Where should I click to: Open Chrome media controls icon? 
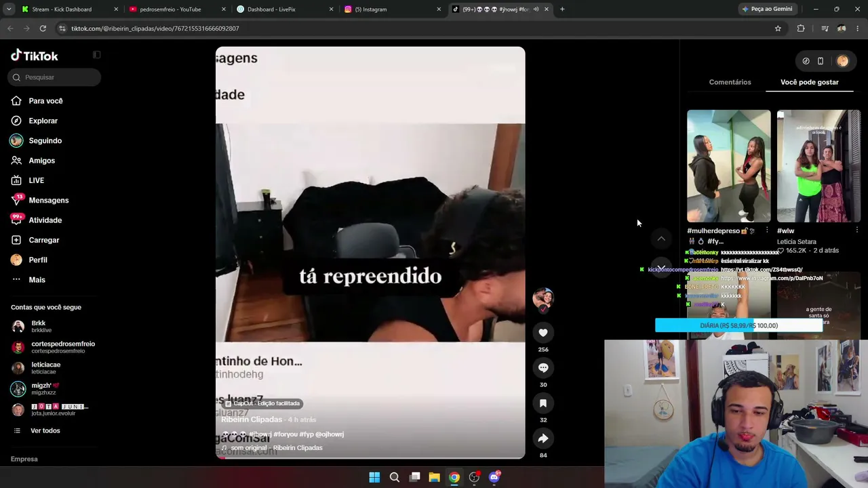825,28
